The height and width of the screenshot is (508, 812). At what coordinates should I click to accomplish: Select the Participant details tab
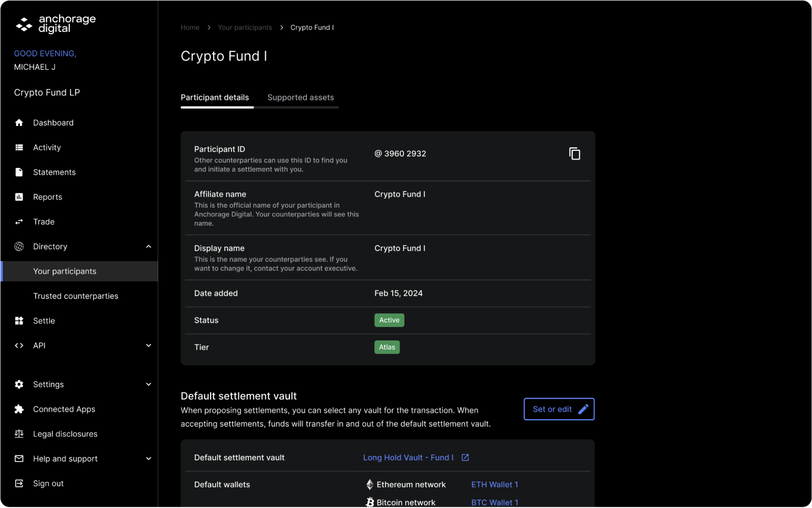tap(215, 98)
